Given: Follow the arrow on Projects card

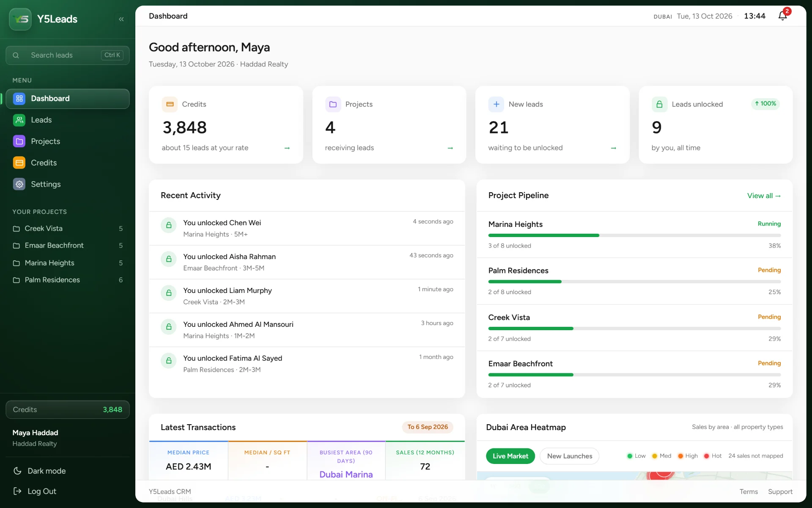Looking at the screenshot, I should tap(450, 148).
